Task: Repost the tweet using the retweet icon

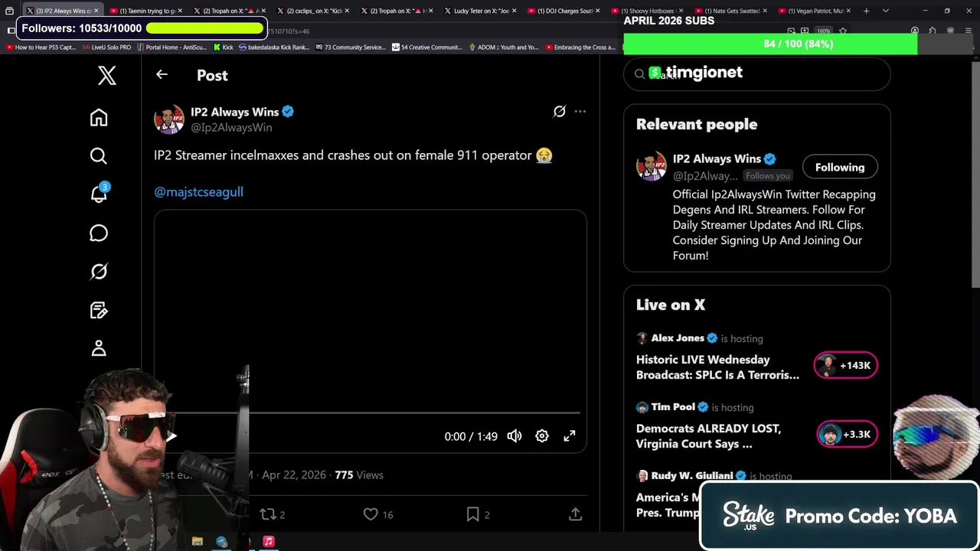Action: pos(268,514)
